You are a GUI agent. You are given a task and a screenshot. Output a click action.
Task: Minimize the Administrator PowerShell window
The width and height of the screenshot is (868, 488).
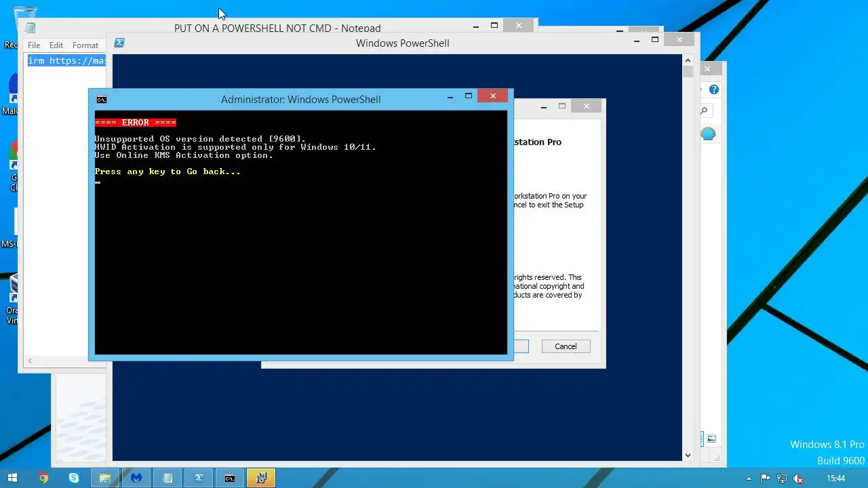pos(450,97)
